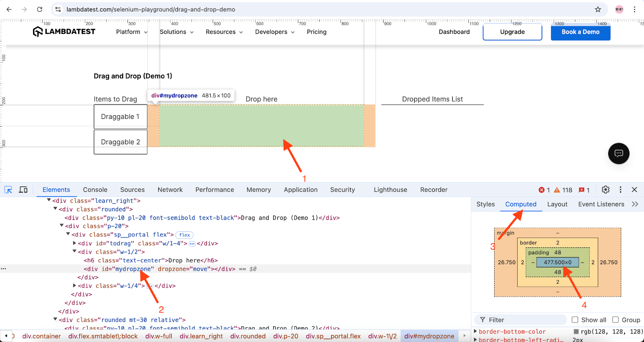Click the browser address bar URL
This screenshot has height=342, width=644.
pyautogui.click(x=151, y=9)
